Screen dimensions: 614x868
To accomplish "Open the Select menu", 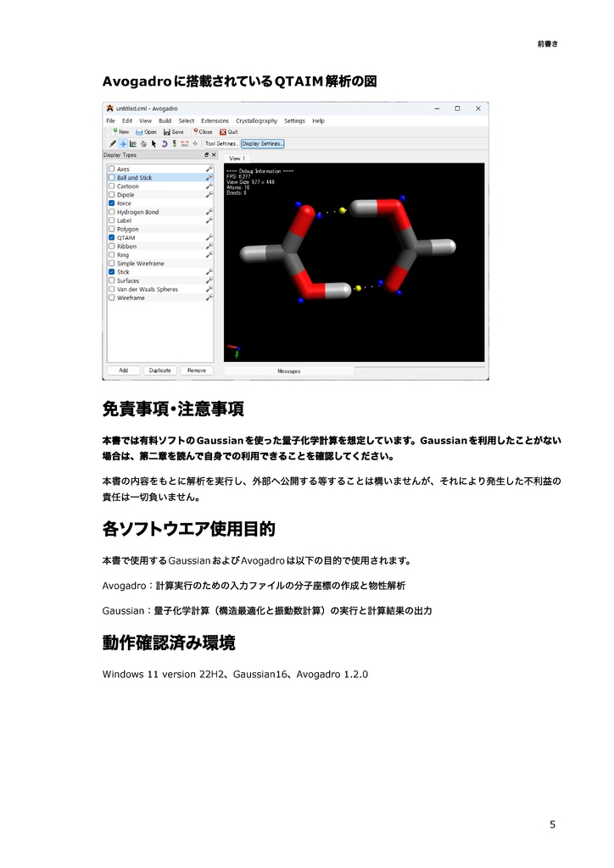I will coord(187,120).
